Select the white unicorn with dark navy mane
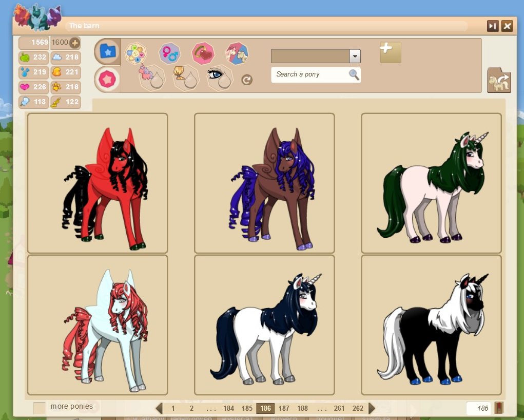Image resolution: width=524 pixels, height=420 pixels. (264, 325)
